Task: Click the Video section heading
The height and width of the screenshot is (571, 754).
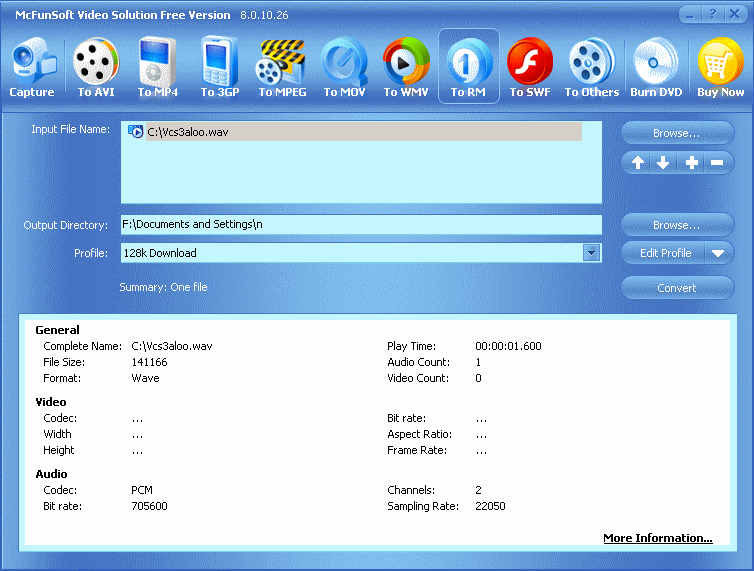Action: 51,402
